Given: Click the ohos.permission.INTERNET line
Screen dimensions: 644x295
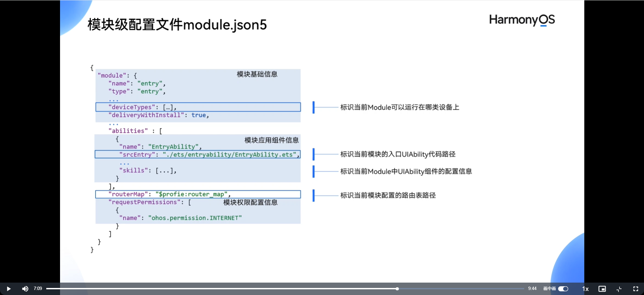Looking at the screenshot, I should tap(180, 218).
